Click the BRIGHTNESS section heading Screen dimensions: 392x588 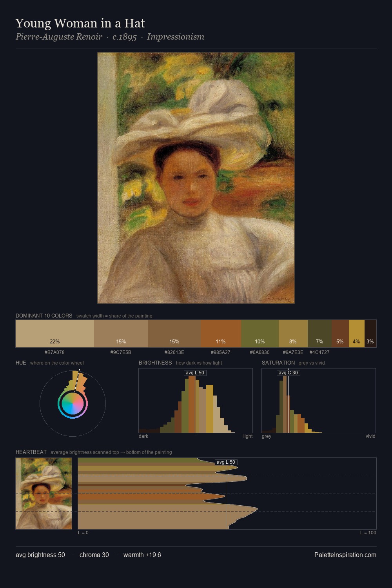click(x=155, y=363)
